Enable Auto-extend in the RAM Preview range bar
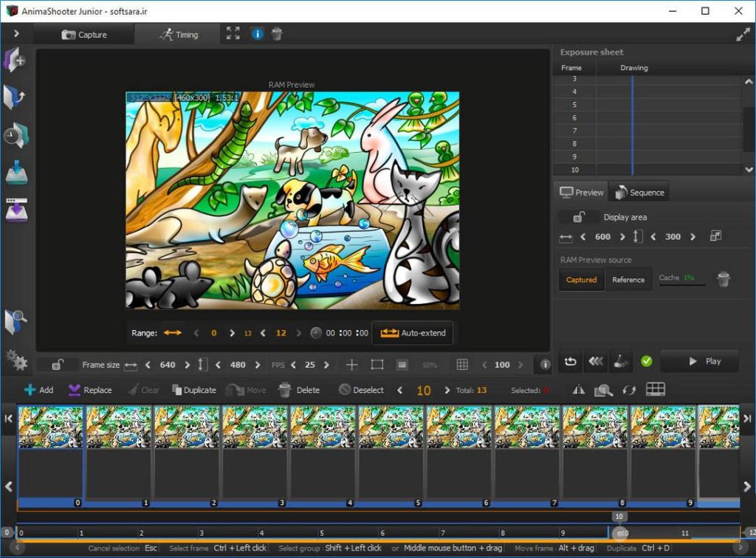This screenshot has height=558, width=756. [x=412, y=333]
